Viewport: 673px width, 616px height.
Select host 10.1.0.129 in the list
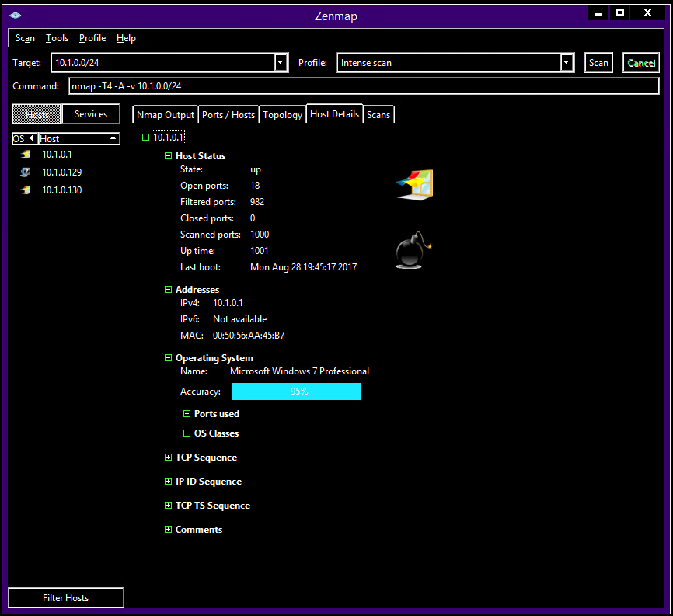point(62,172)
